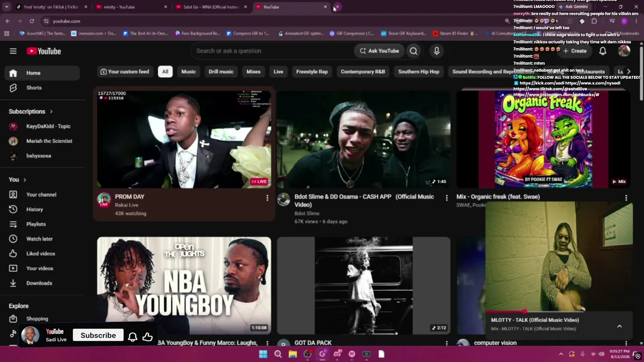
Task: Select the All filter chip
Action: tap(165, 71)
